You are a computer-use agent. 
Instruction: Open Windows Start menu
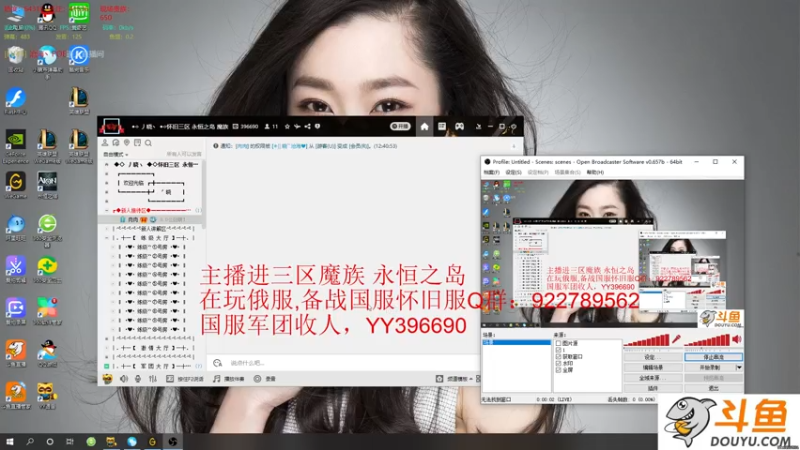[10, 442]
